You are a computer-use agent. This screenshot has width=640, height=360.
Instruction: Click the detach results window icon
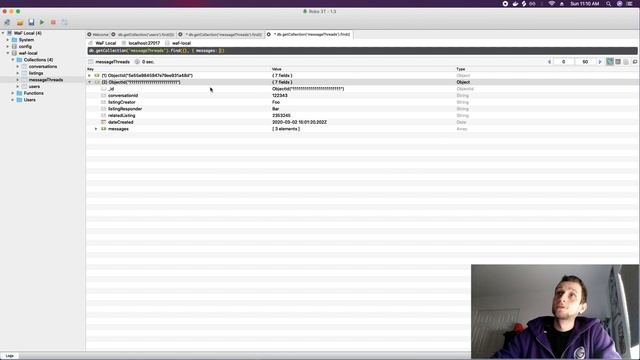(x=635, y=62)
